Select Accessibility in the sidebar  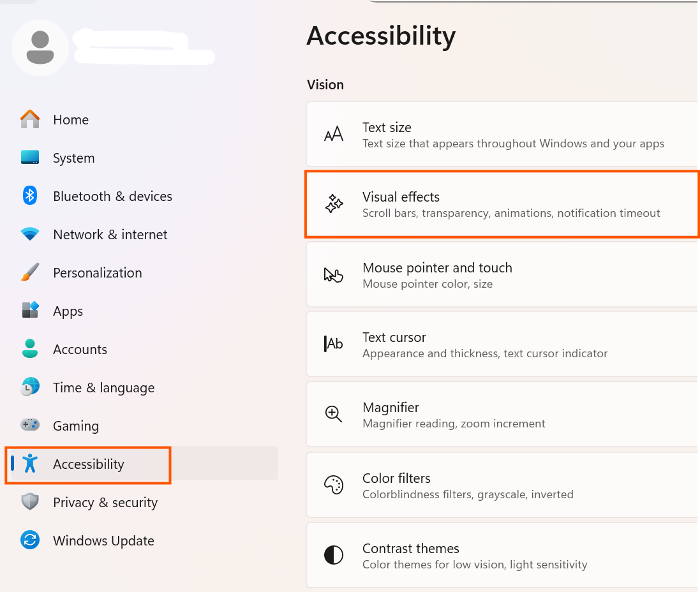pos(88,464)
